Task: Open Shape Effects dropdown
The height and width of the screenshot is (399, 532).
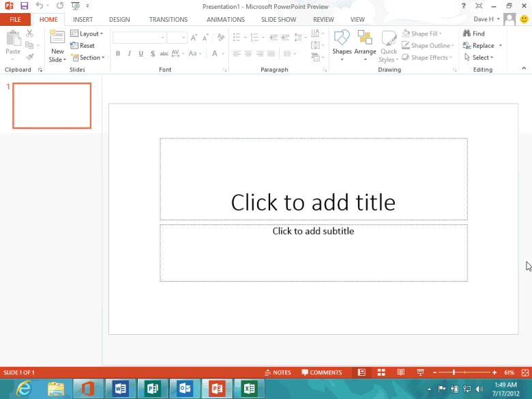Action: (x=427, y=58)
